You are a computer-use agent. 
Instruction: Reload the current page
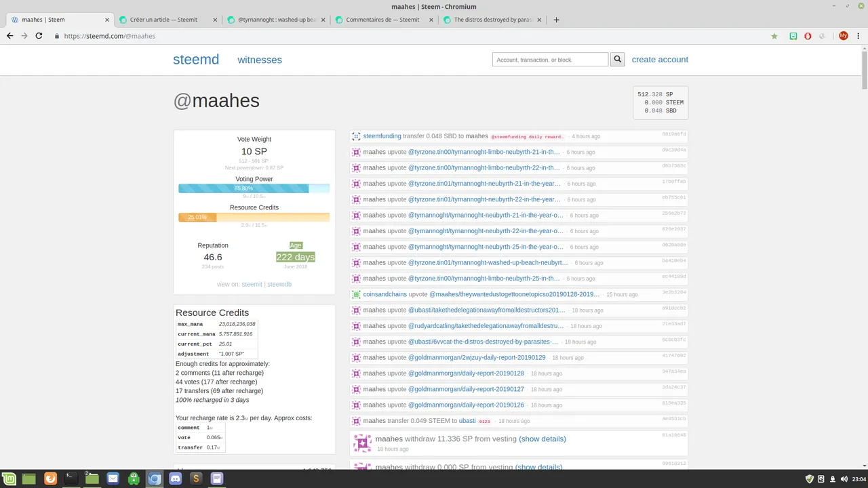point(39,36)
